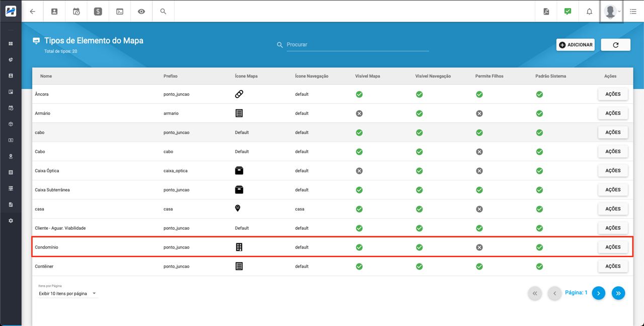Viewport: 644px width, 326px height.
Task: Click Âncora's green check under Visível Mapa
Action: click(359, 94)
